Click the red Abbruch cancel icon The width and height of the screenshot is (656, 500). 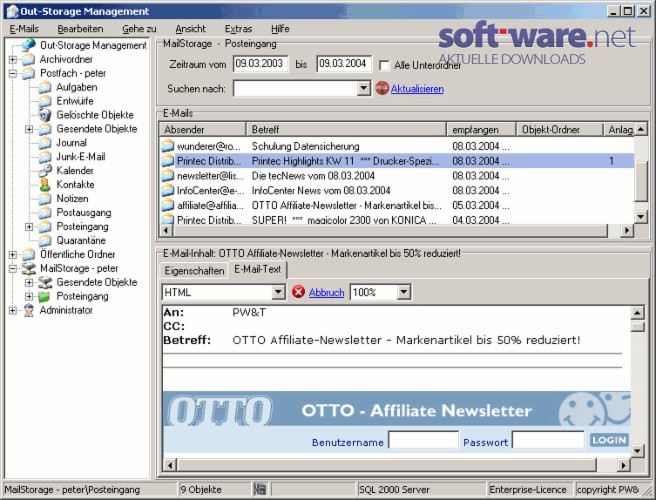click(298, 292)
